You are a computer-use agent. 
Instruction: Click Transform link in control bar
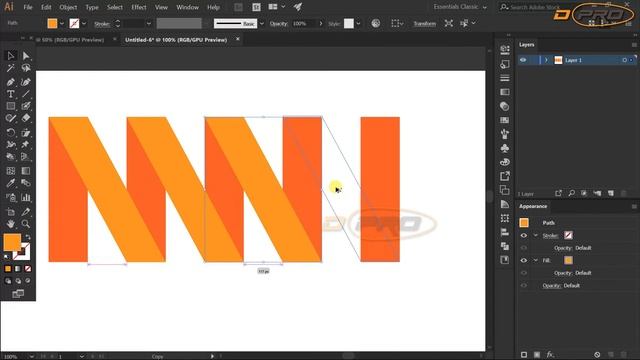(x=424, y=24)
